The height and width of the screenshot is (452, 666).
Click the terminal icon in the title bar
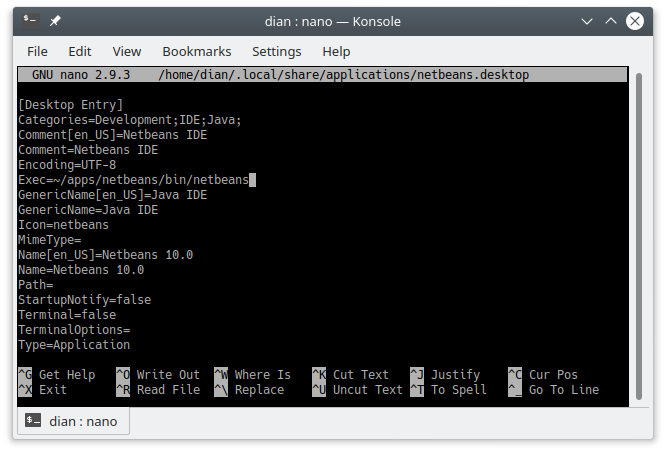tap(31, 20)
